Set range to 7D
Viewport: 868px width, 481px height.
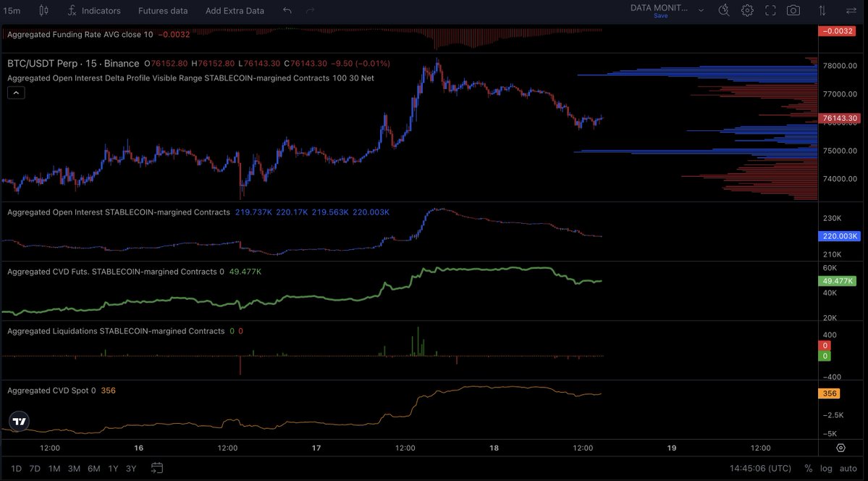(35, 469)
